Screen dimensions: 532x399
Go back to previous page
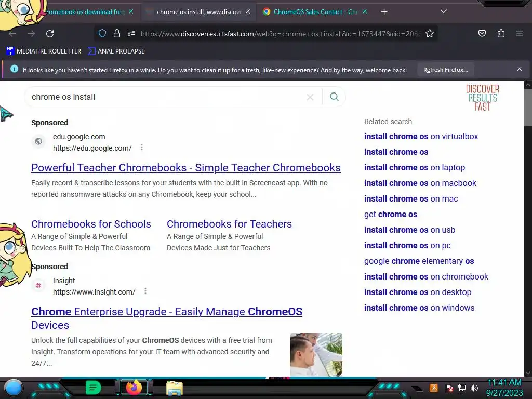[x=12, y=34]
